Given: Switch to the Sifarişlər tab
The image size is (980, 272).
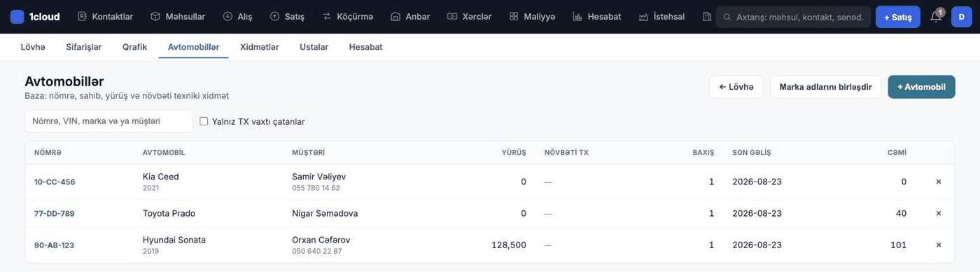Looking at the screenshot, I should 84,47.
